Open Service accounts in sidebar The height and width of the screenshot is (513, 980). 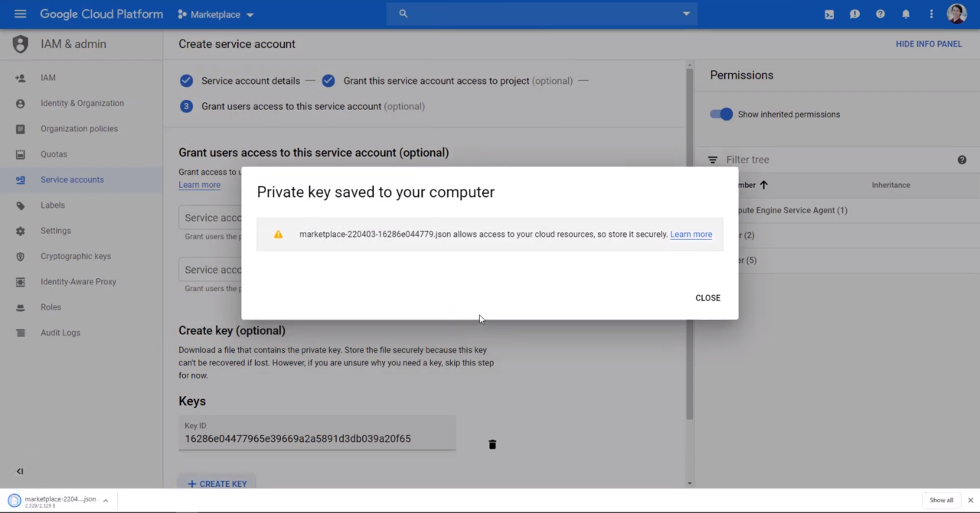coord(72,179)
